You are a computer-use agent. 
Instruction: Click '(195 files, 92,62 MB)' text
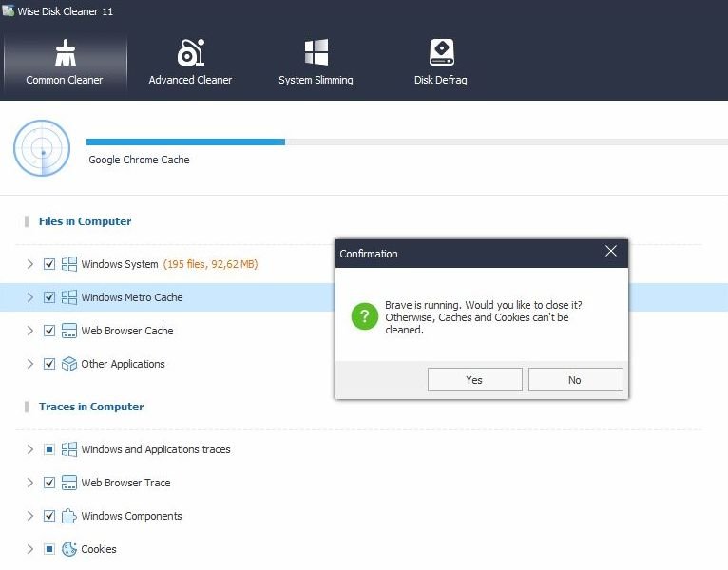click(210, 264)
